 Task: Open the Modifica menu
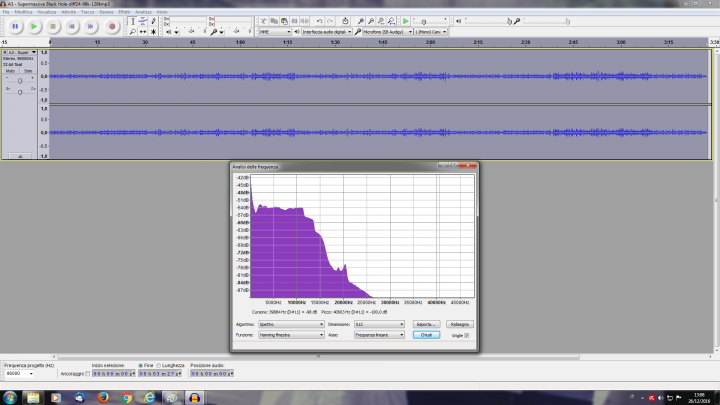(23, 12)
